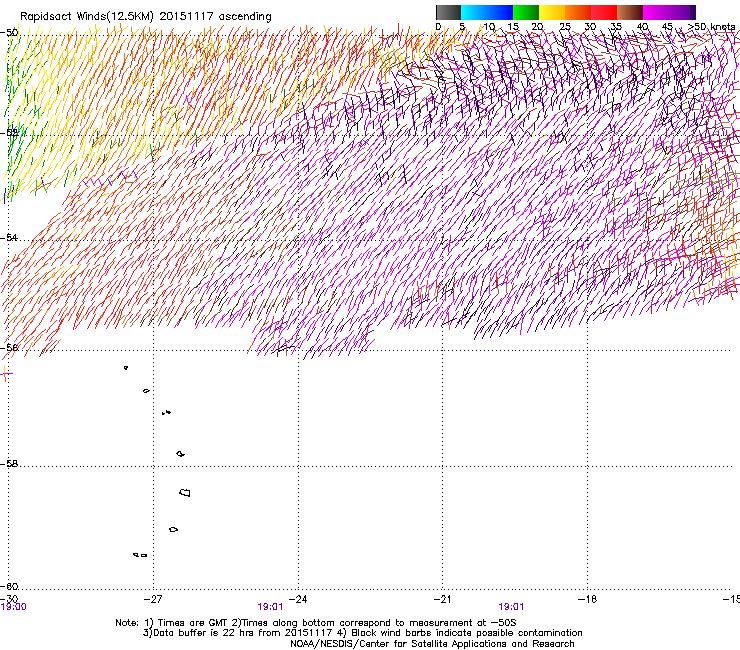Click the "-56" latitude axis label
The height and width of the screenshot is (650, 740).
pyautogui.click(x=9, y=347)
